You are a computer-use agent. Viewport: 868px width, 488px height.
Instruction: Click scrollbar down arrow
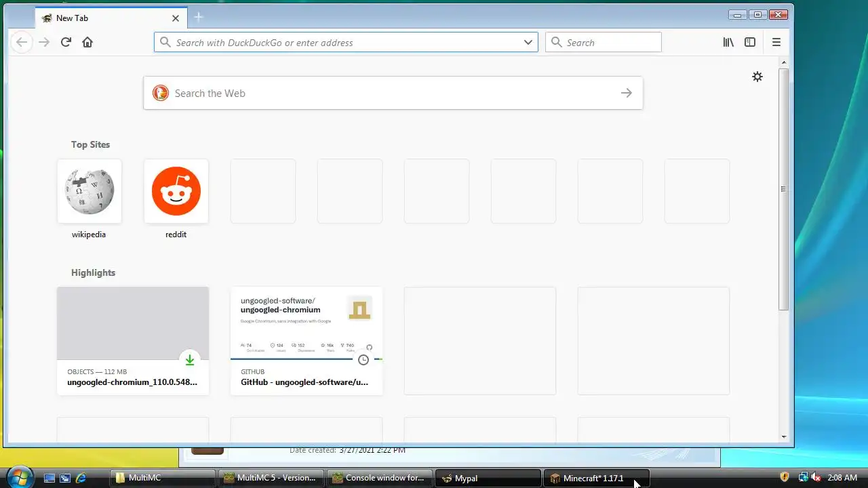[x=784, y=437]
